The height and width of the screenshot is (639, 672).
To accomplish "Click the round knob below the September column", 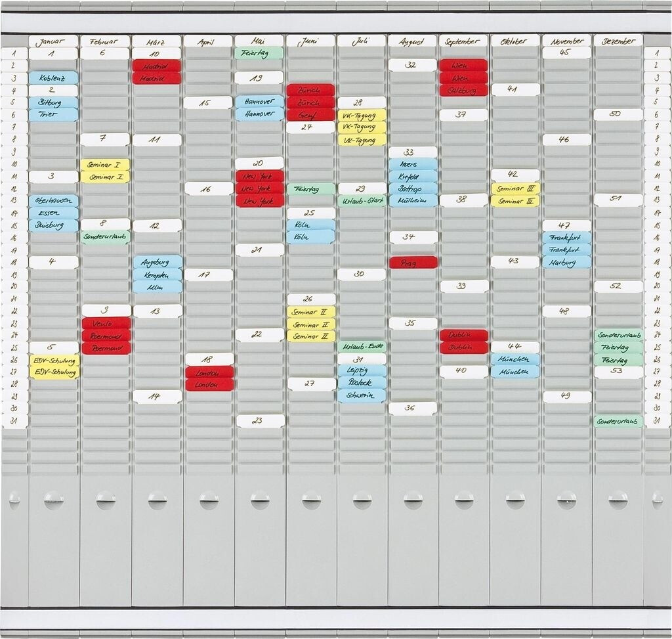I will click(x=464, y=500).
